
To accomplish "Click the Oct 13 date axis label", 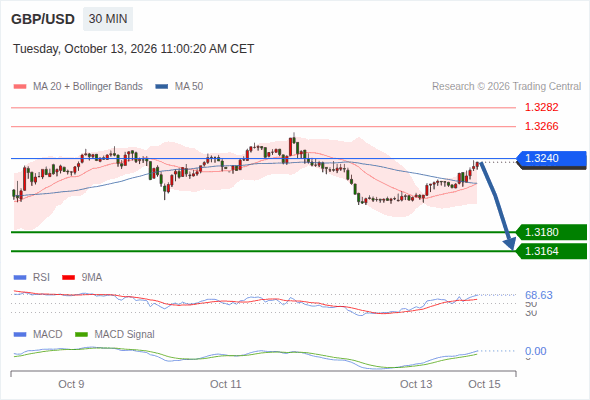I will 416,384.
